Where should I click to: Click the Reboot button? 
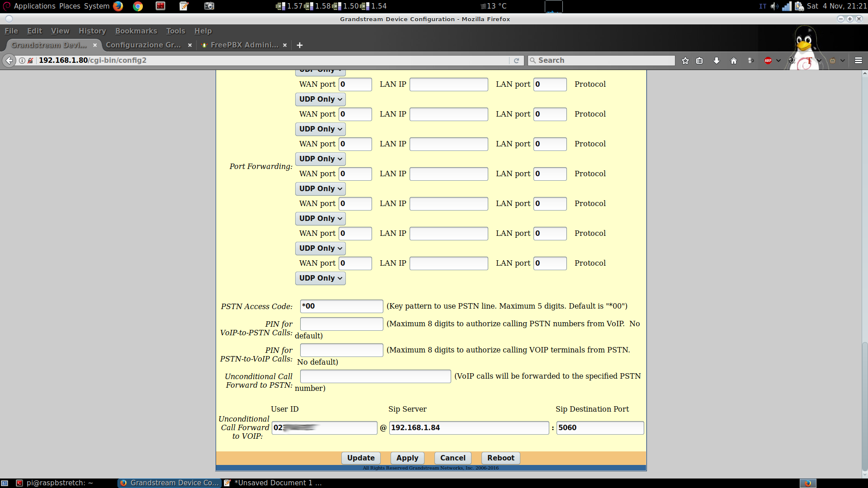(x=500, y=458)
